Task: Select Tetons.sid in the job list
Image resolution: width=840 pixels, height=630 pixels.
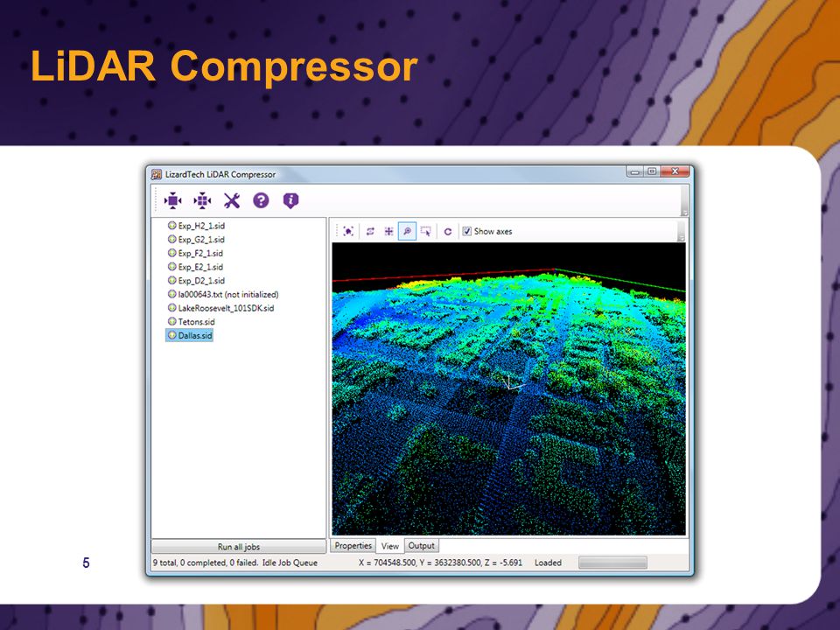Action: click(192, 321)
